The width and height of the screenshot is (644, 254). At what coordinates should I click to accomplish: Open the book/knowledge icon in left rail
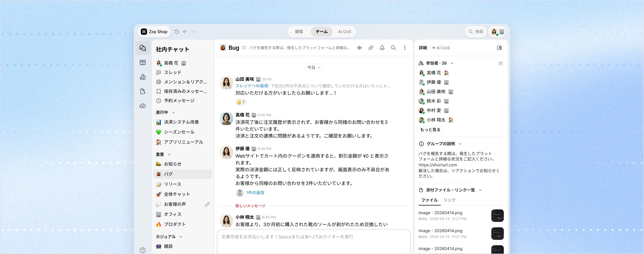coord(143,63)
